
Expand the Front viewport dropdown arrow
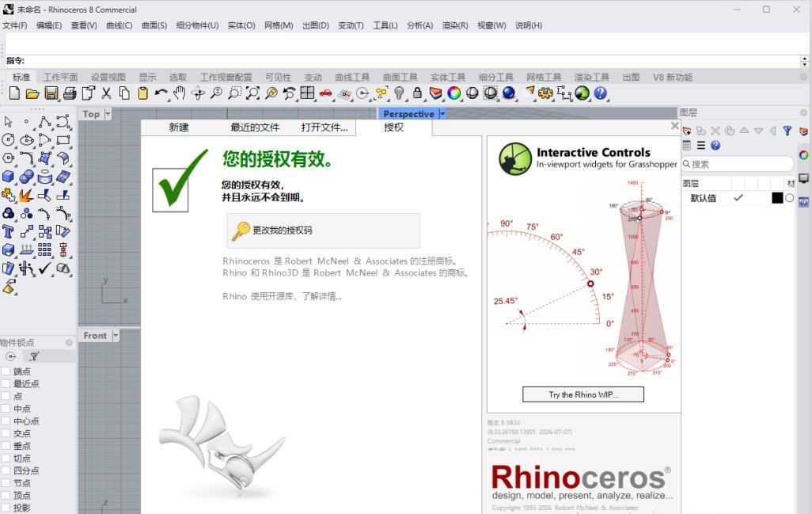(x=116, y=336)
